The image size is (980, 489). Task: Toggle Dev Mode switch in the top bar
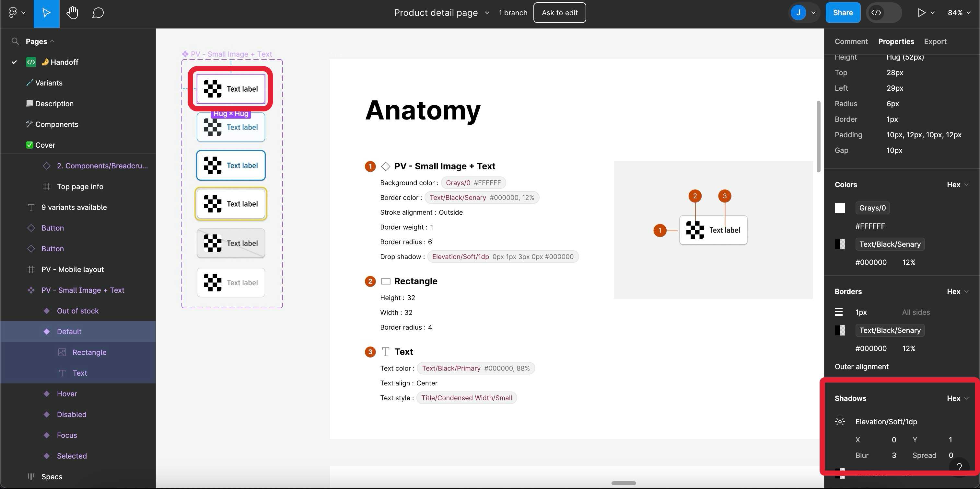coord(884,13)
